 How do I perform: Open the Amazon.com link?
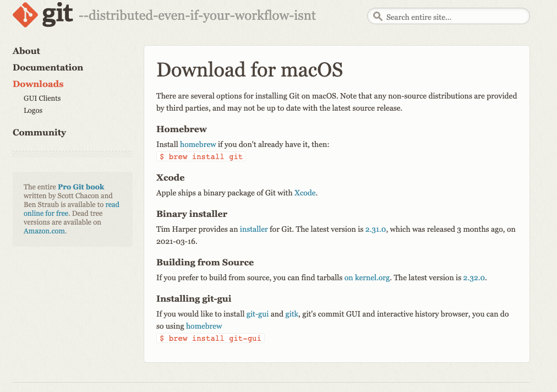point(45,231)
